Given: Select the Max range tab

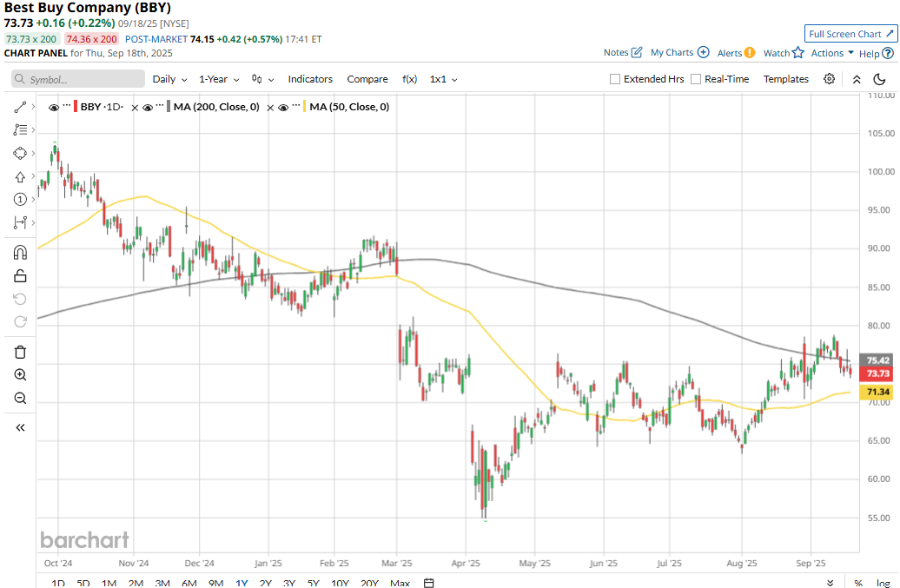Looking at the screenshot, I should click(x=400, y=583).
